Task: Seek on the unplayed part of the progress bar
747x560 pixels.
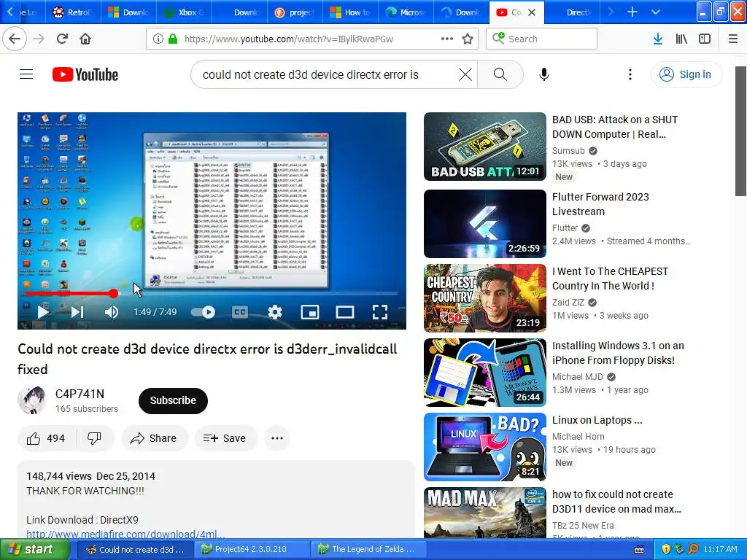Action: [258, 293]
